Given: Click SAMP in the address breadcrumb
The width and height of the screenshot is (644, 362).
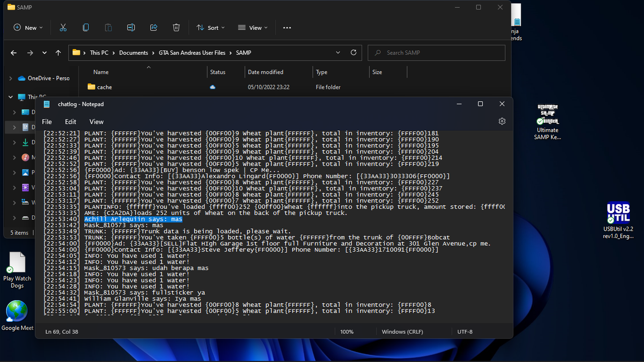Looking at the screenshot, I should [244, 53].
